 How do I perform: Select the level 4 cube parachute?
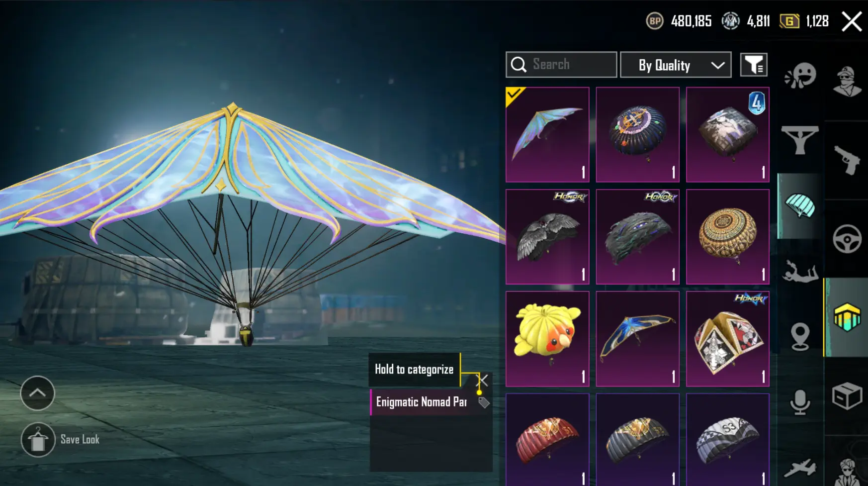pyautogui.click(x=728, y=135)
